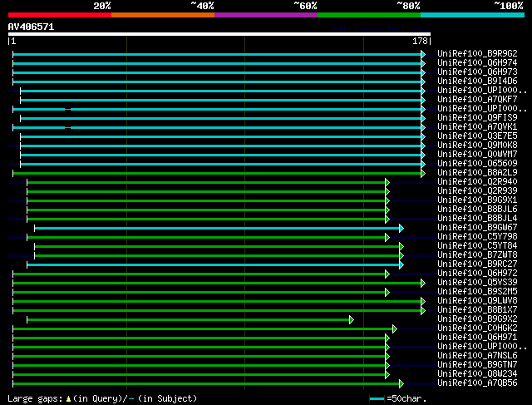Select the UniRef100_Q2R939 label

coord(477,191)
